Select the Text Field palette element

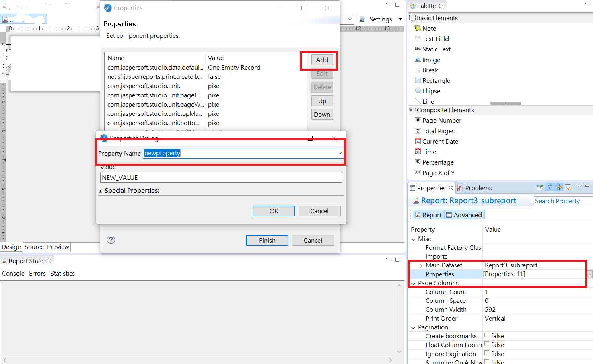coord(436,39)
